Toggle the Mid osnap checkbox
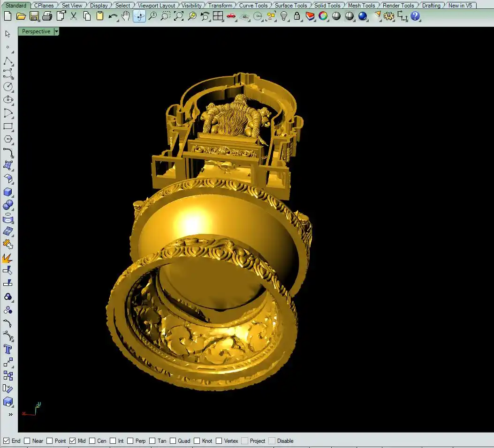This screenshot has width=494, height=448. pos(73,441)
